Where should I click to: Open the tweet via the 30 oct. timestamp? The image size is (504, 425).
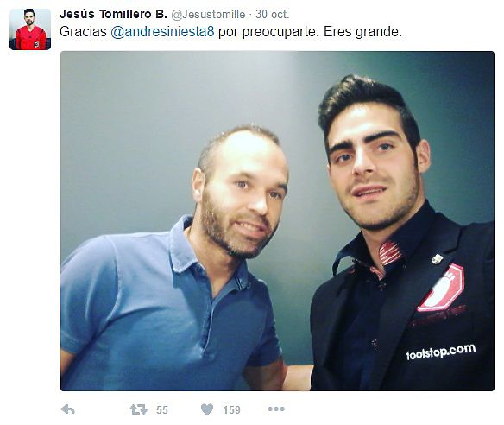click(273, 15)
